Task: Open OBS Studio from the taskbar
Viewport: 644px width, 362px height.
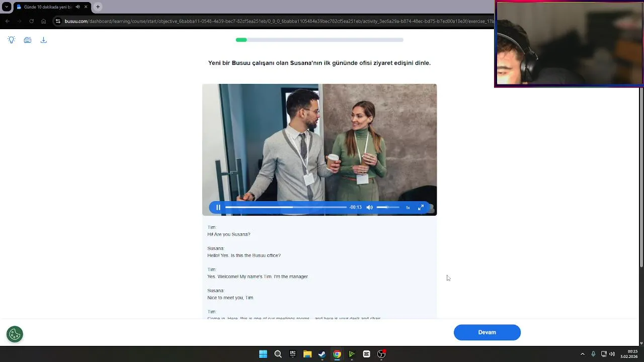Action: (x=381, y=354)
